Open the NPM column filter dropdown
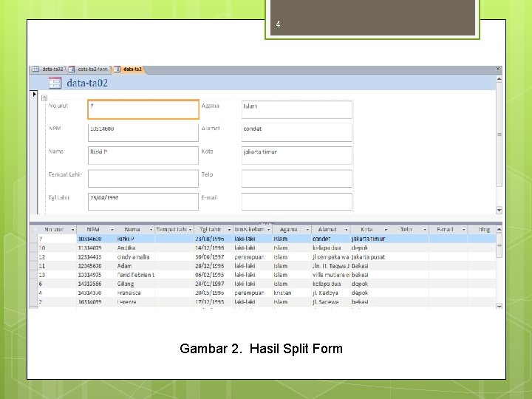 coord(112,230)
